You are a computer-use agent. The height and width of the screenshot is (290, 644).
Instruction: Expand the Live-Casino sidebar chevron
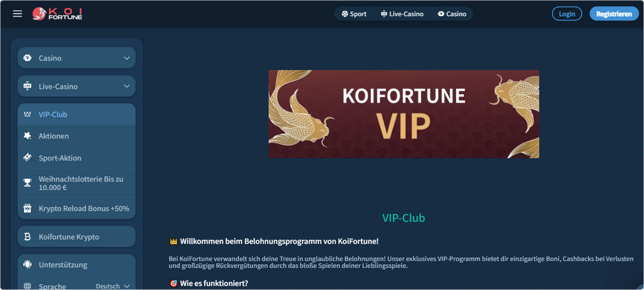[126, 86]
